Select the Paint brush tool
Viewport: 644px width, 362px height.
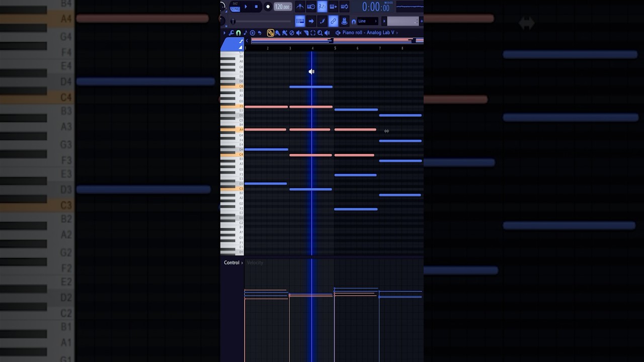tap(278, 33)
